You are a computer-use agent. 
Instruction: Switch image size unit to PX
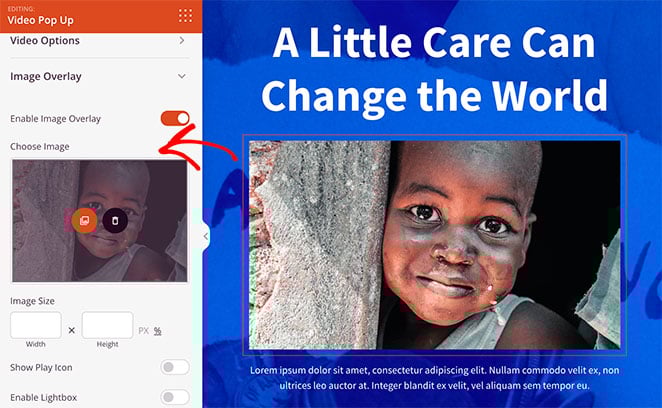(x=144, y=331)
